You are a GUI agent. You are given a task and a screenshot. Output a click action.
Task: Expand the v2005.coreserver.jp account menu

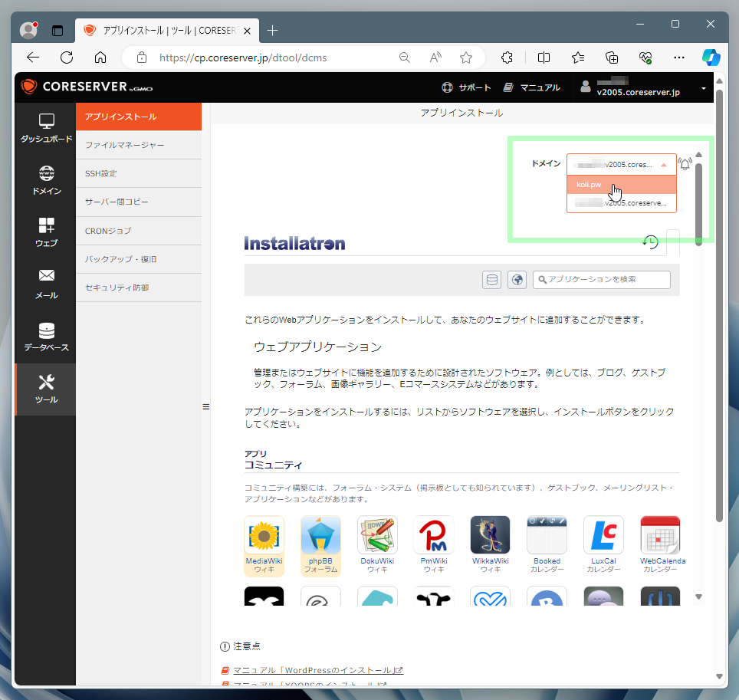click(x=643, y=87)
